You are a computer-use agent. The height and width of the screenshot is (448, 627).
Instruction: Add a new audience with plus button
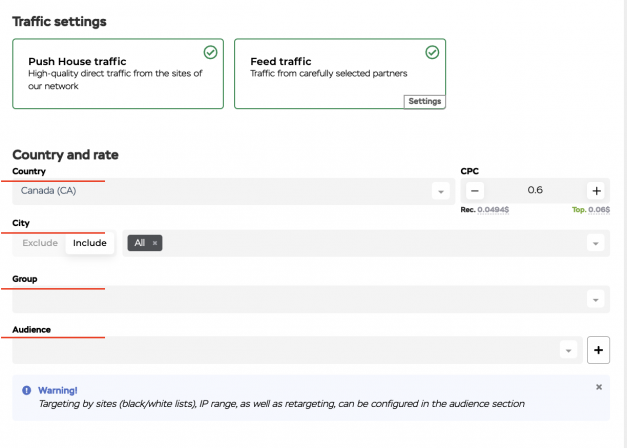point(598,350)
